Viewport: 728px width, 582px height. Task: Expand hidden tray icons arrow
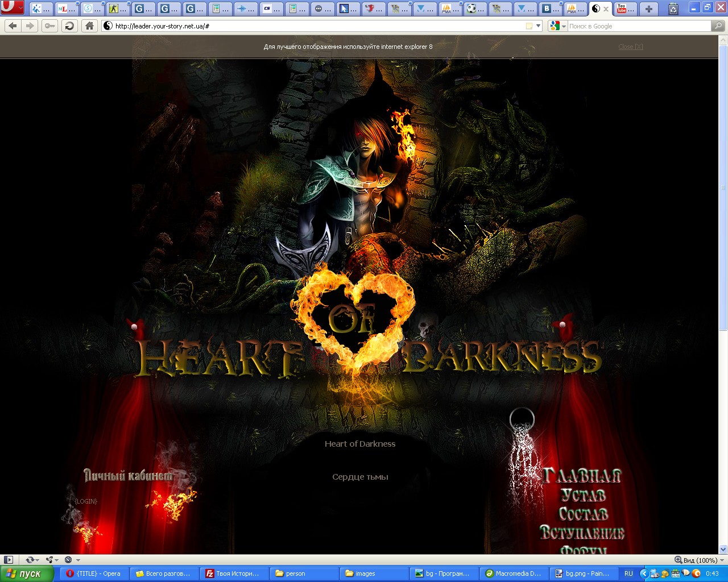point(644,573)
